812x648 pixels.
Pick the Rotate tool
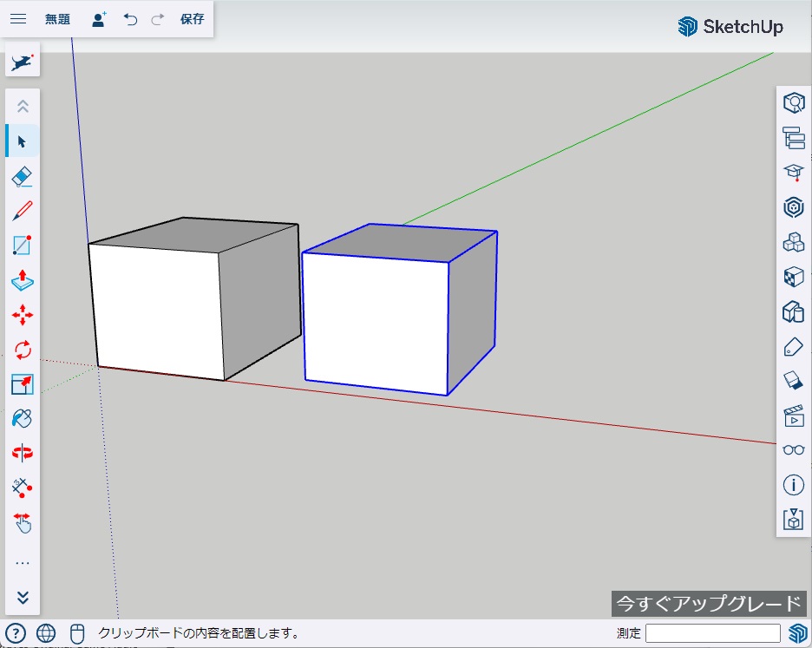(x=23, y=350)
